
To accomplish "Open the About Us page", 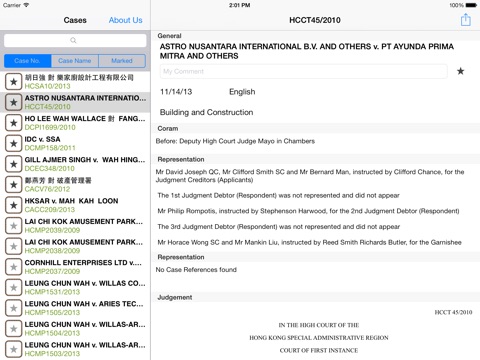I will click(x=125, y=20).
